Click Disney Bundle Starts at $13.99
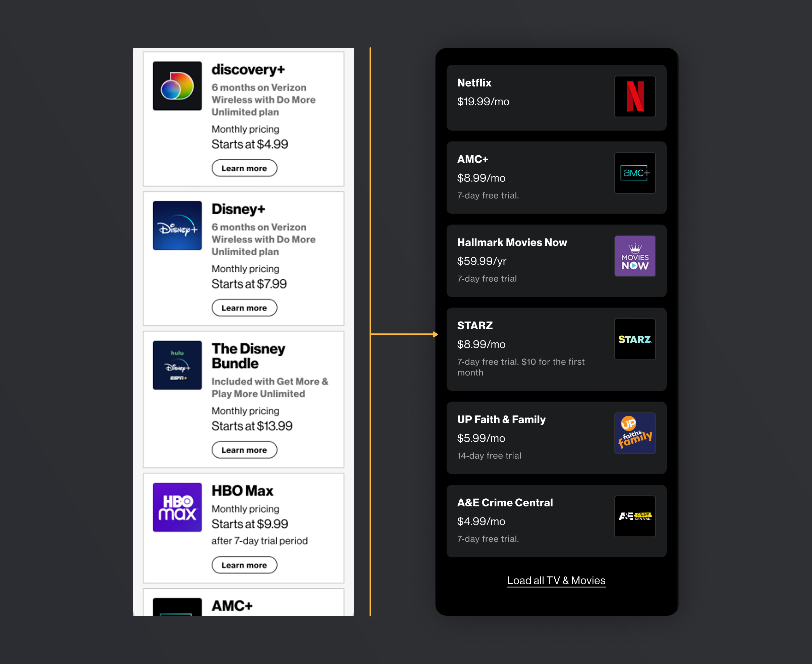This screenshot has height=664, width=812. [x=252, y=426]
